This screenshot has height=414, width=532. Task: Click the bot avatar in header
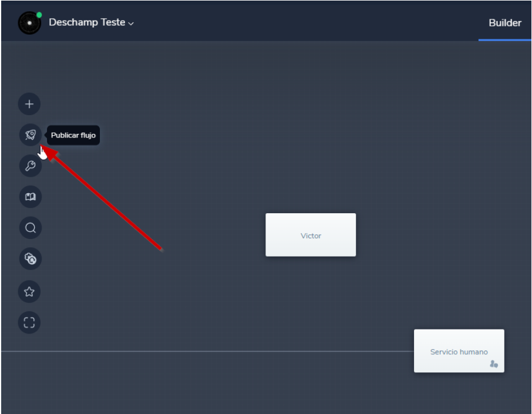coord(29,23)
